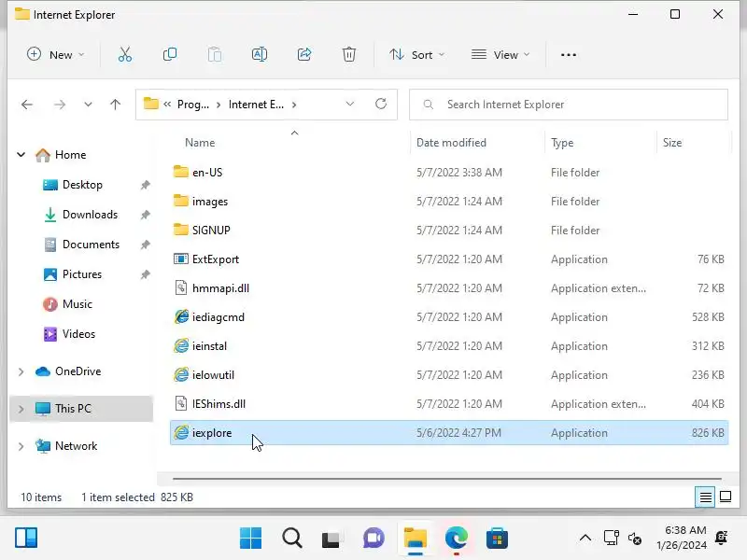Sort by the Type column header
This screenshot has width=747, height=560.
(x=562, y=143)
